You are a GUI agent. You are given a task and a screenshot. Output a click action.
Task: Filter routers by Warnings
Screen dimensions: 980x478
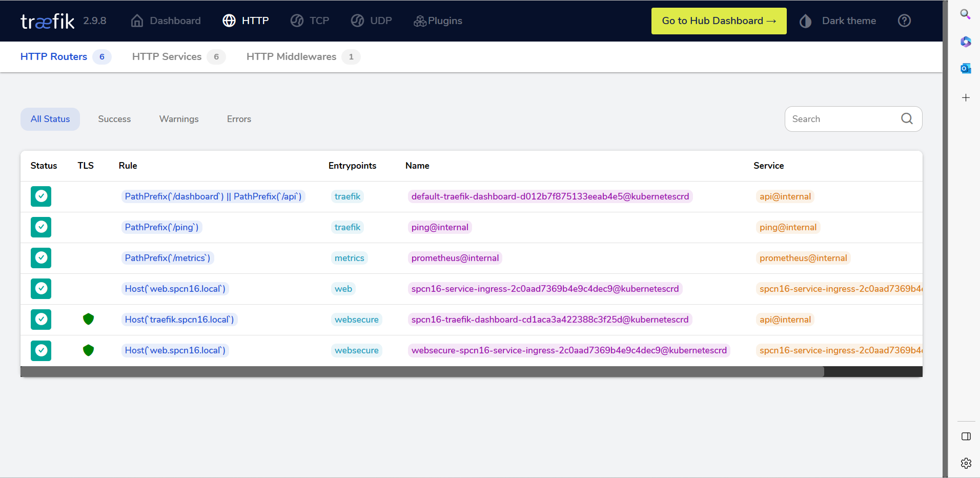coord(179,119)
